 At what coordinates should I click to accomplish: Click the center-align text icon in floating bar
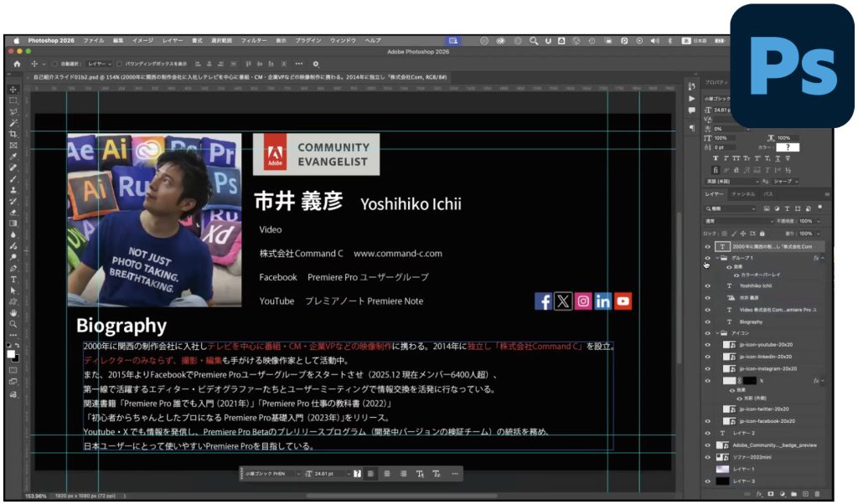tap(386, 474)
